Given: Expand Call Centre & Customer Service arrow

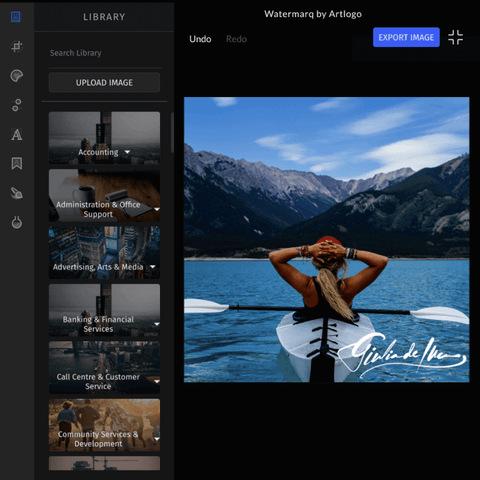Looking at the screenshot, I should click(x=157, y=381).
